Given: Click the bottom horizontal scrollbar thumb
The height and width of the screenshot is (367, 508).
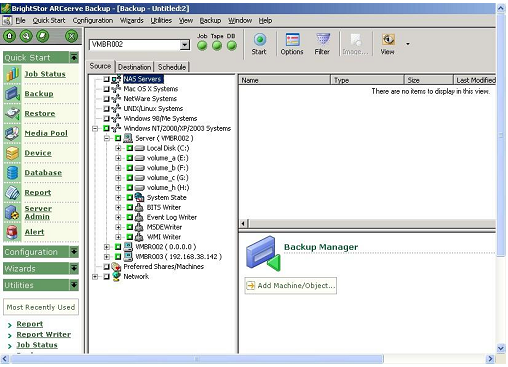Looking at the screenshot, I should pos(197,359).
